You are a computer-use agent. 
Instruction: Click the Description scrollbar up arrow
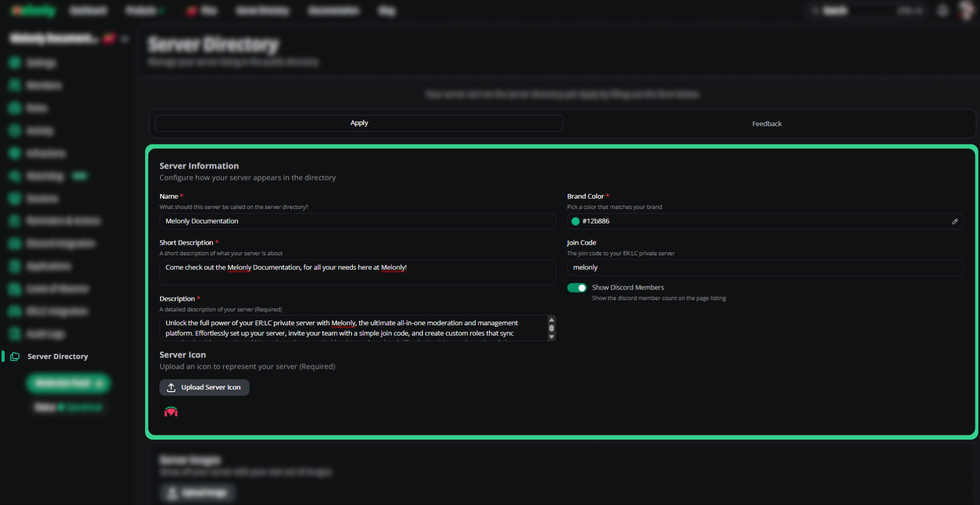click(551, 320)
